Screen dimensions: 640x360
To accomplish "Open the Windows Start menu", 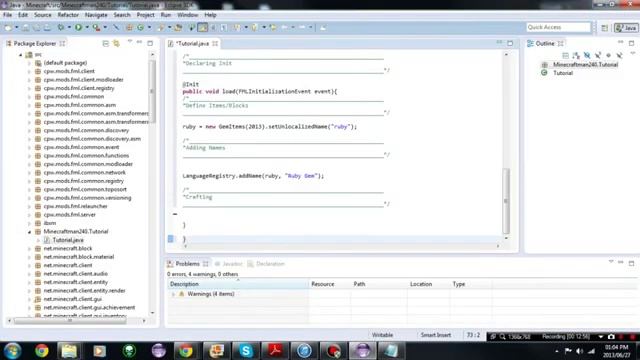I will pyautogui.click(x=12, y=351).
